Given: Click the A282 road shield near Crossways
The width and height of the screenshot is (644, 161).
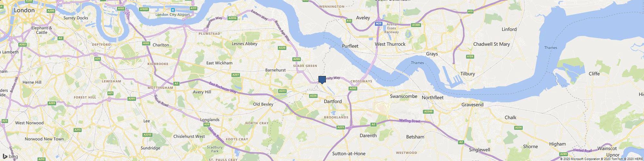Looking at the screenshot, I should coord(353,88).
